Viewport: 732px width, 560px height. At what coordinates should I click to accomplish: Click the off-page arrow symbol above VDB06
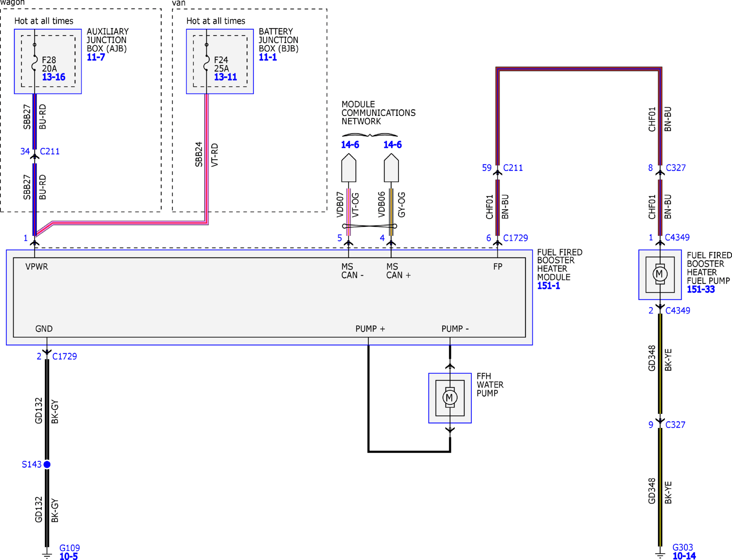[x=391, y=168]
